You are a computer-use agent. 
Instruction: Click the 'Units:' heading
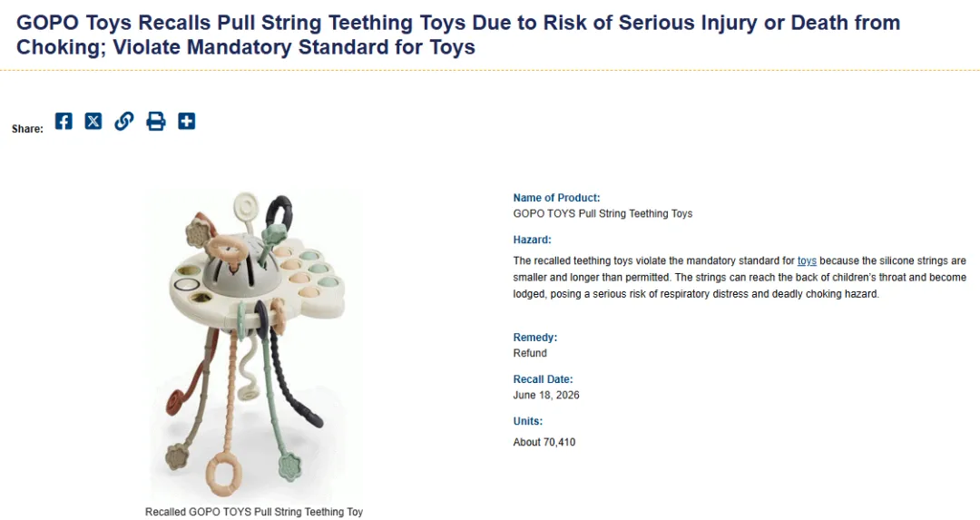click(527, 421)
